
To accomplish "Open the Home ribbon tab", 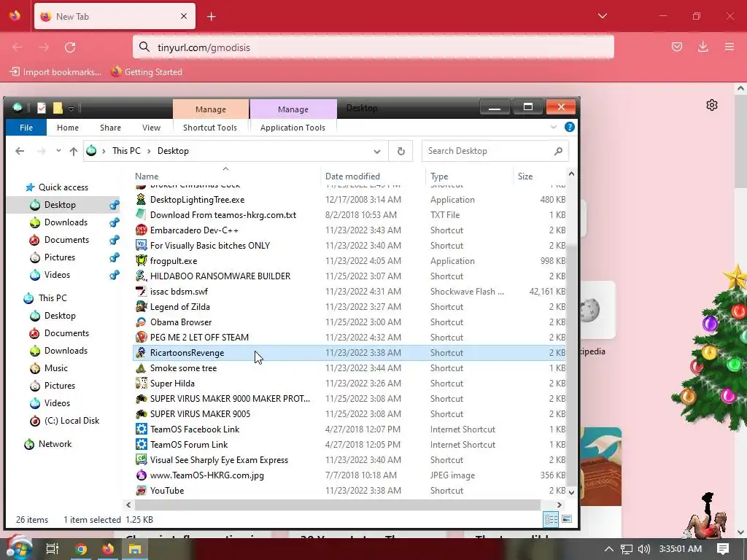I will [x=68, y=128].
